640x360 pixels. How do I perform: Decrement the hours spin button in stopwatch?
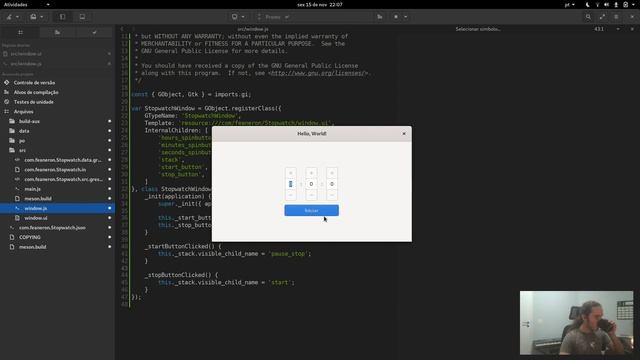point(291,195)
